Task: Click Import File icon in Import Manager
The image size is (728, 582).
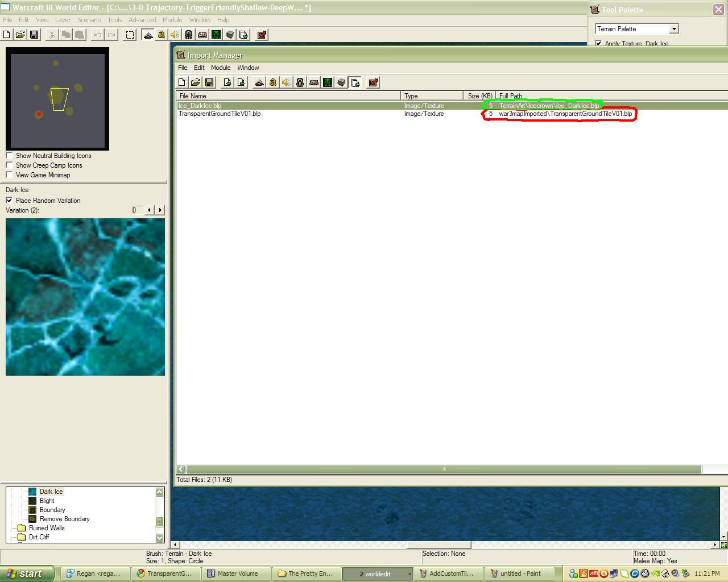Action: [227, 82]
